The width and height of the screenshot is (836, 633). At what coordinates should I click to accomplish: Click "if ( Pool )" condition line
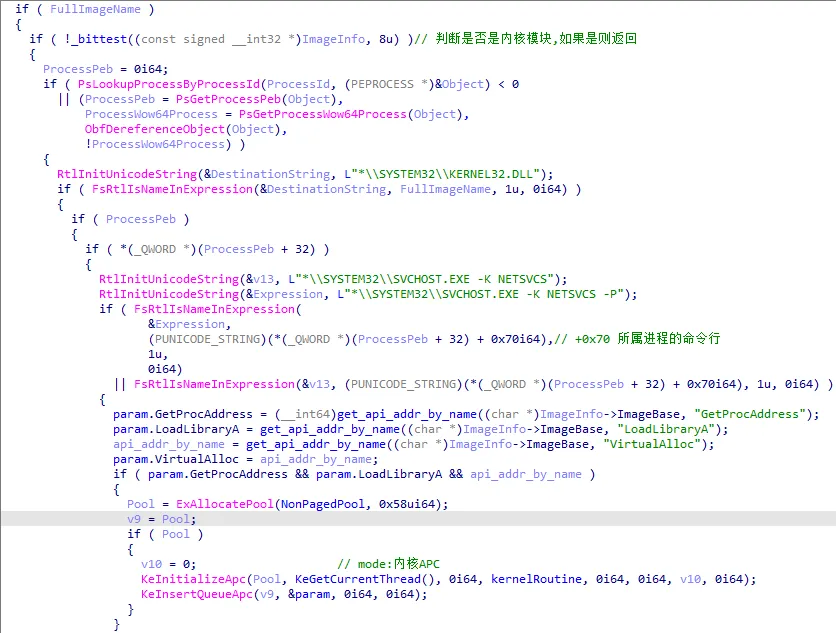click(165, 534)
